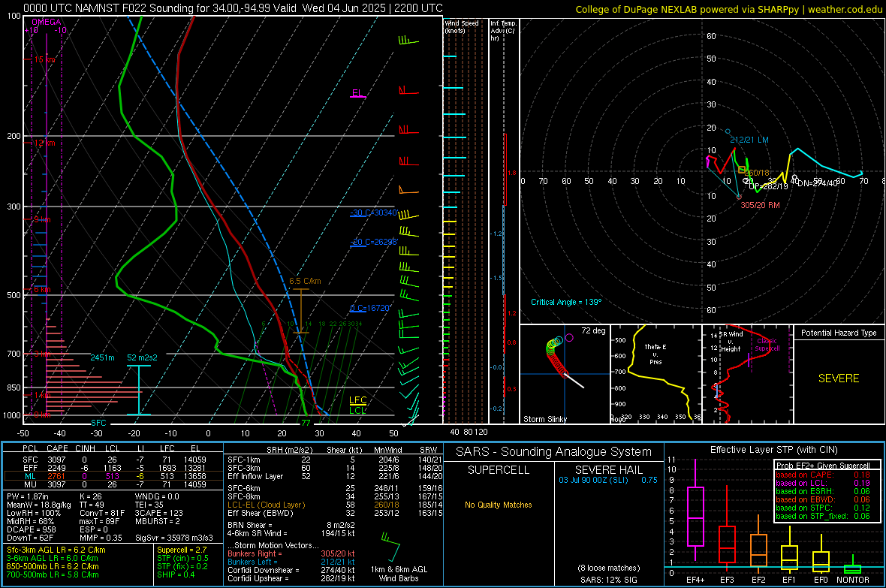The height and width of the screenshot is (588, 886).
Task: Click the Corfidi Downshear = 274/40 kt line
Action: (291, 570)
